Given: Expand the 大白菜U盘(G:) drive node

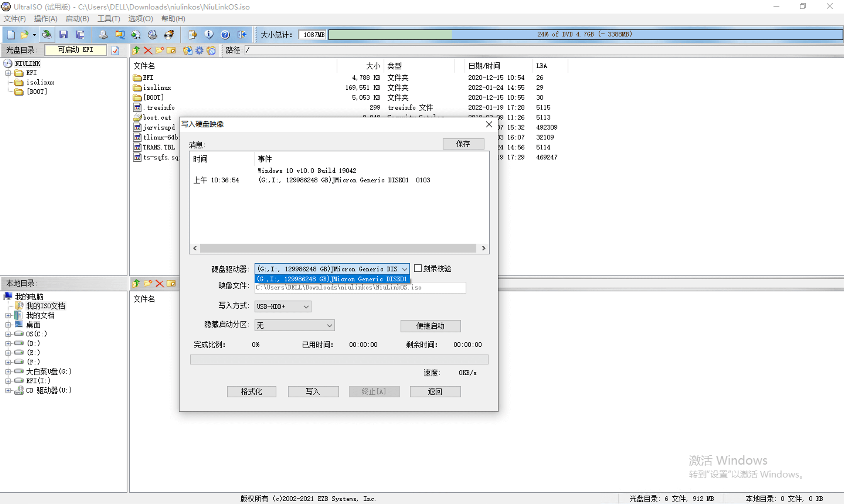Looking at the screenshot, I should coord(8,371).
